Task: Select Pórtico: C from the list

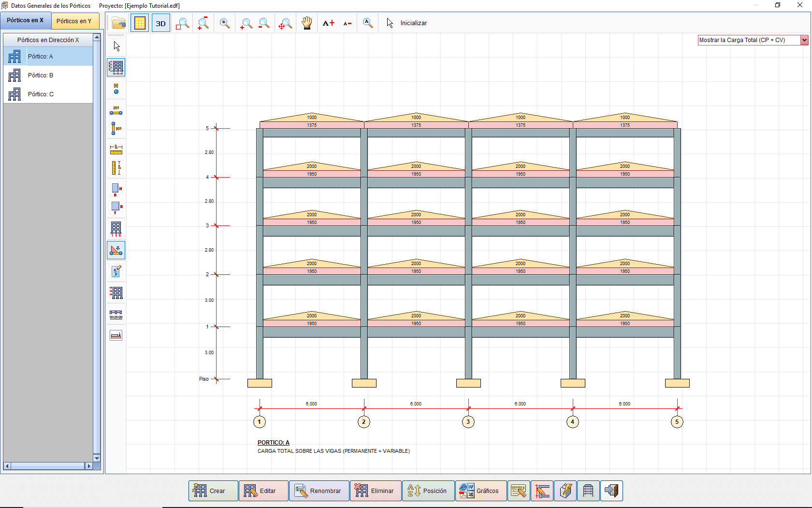Action: click(x=47, y=94)
